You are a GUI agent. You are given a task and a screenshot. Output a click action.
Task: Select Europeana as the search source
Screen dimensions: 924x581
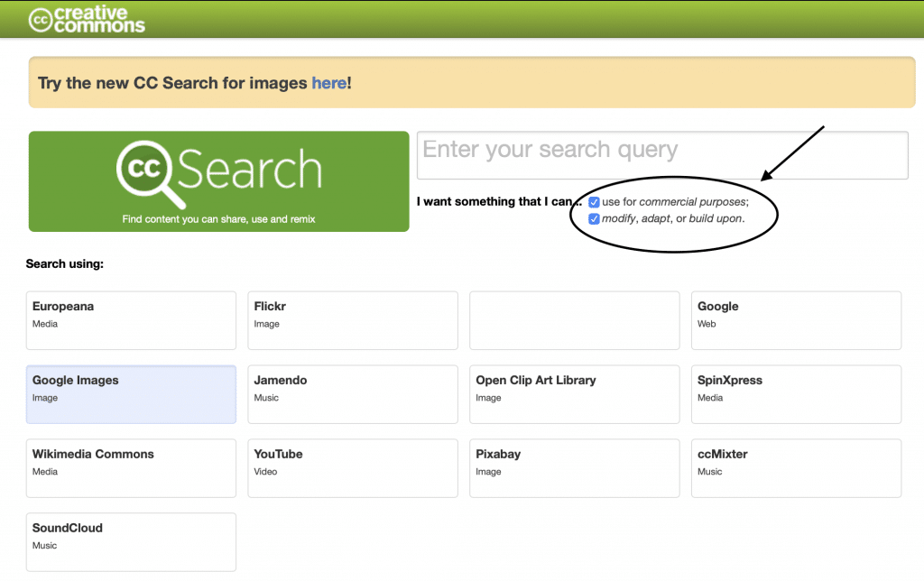click(131, 320)
